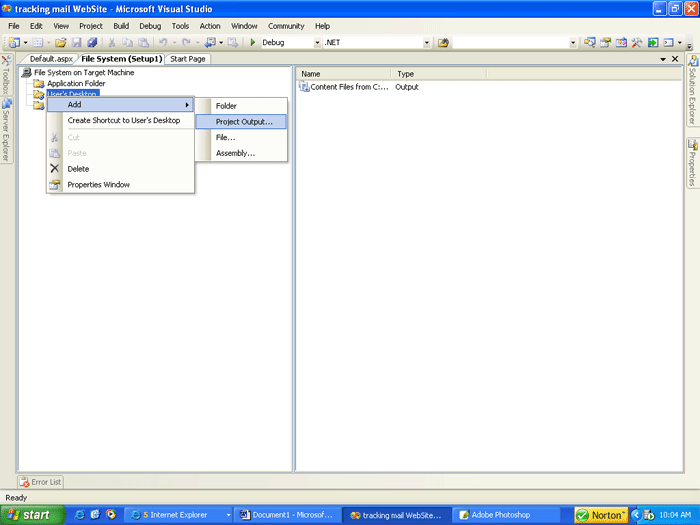
Task: Click the Norton tray icon
Action: click(x=601, y=515)
